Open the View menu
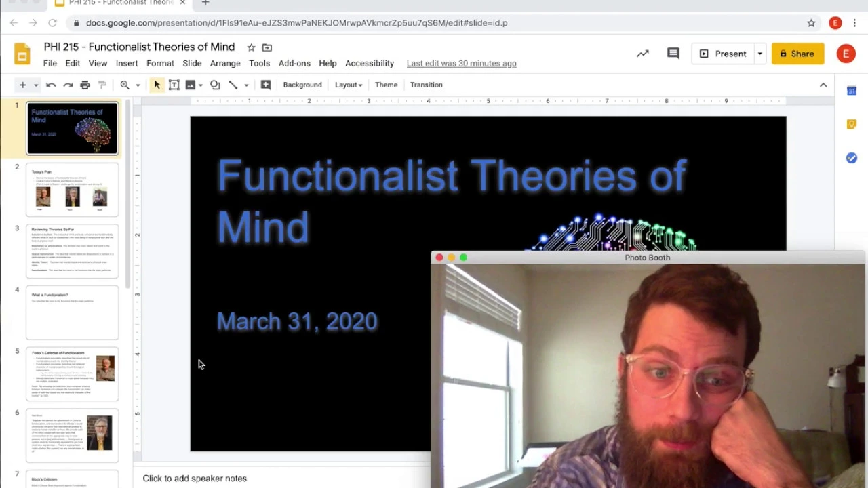The width and height of the screenshot is (868, 488). [98, 63]
